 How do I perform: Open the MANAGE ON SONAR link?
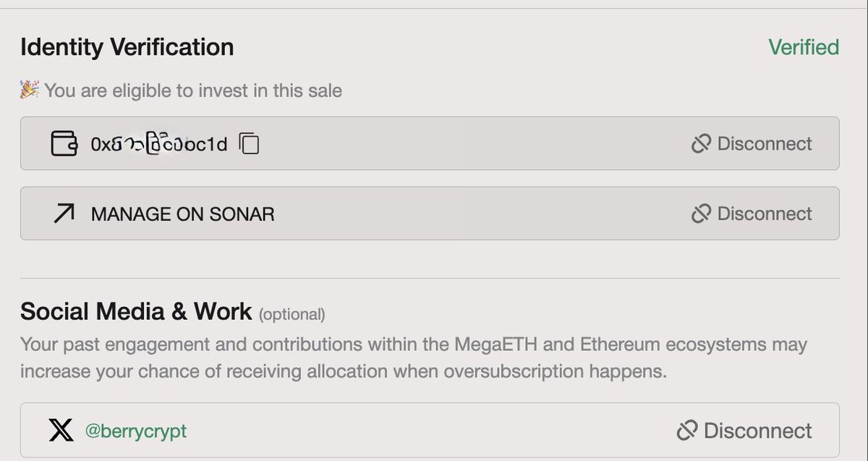(182, 213)
